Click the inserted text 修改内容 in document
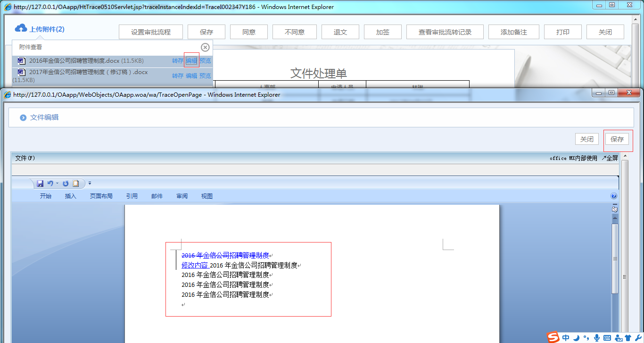This screenshot has width=644, height=343. (194, 265)
